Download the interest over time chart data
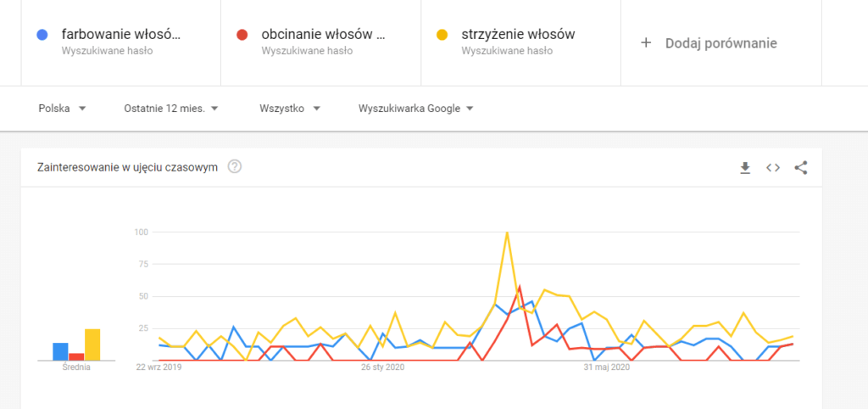868x409 pixels. 745,168
